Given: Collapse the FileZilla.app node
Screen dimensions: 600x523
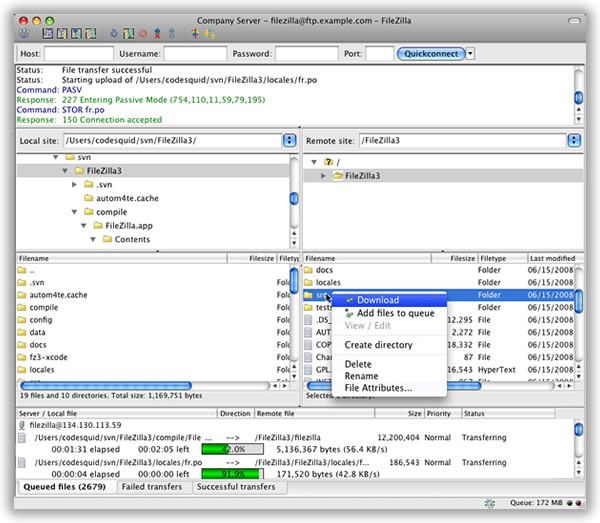Looking at the screenshot, I should coord(84,225).
